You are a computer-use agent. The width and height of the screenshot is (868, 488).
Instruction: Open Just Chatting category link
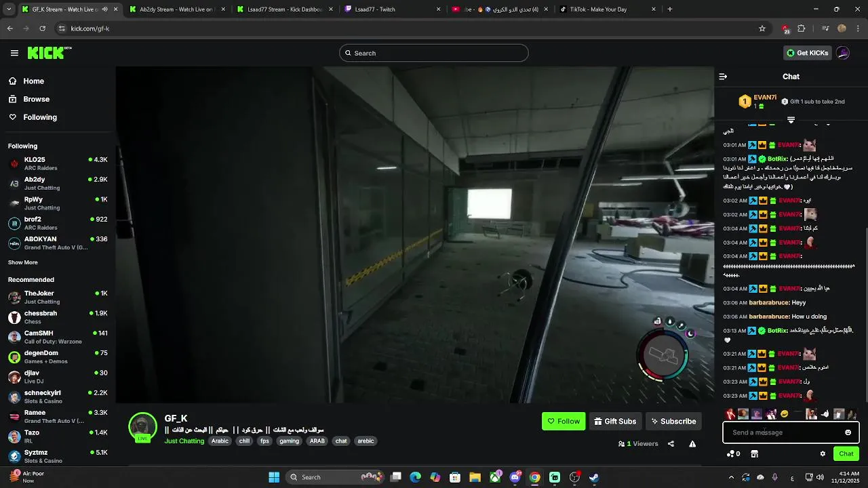[x=184, y=441]
